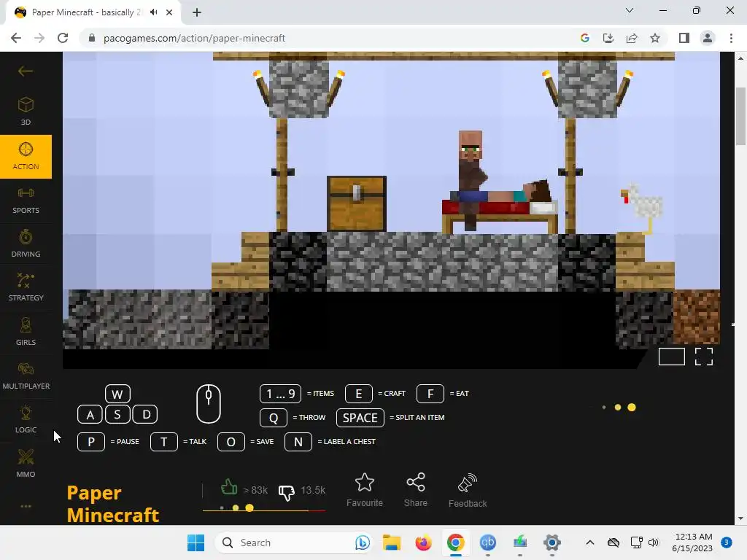
Task: Click the like/dislike rating bar
Action: coord(264,510)
